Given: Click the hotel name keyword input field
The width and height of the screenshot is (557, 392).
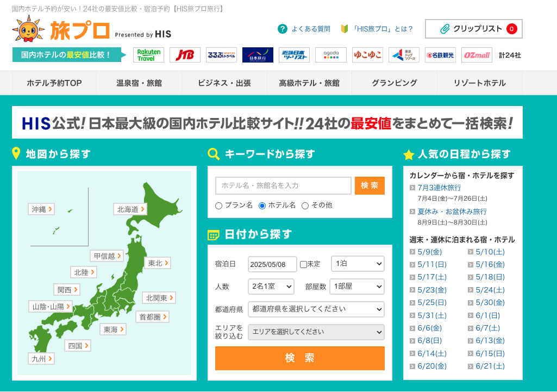Looking at the screenshot, I should [283, 185].
